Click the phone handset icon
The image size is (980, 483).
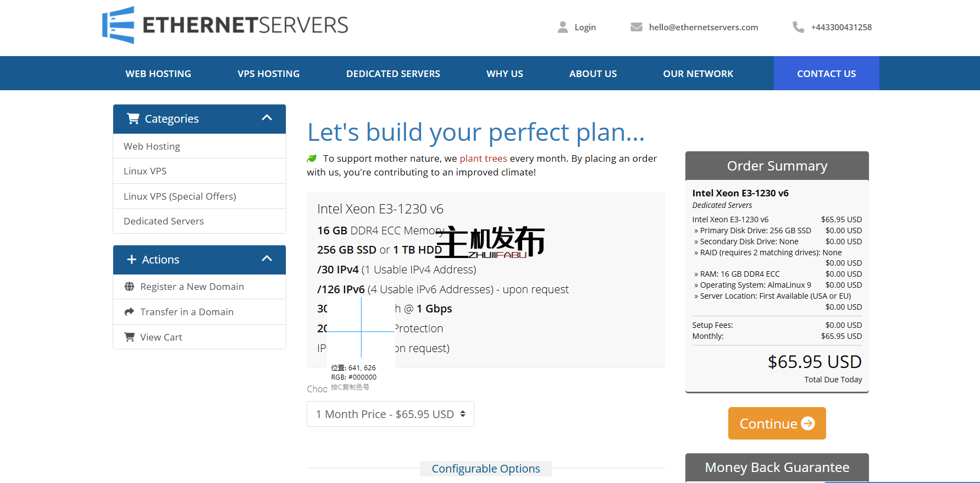tap(798, 27)
